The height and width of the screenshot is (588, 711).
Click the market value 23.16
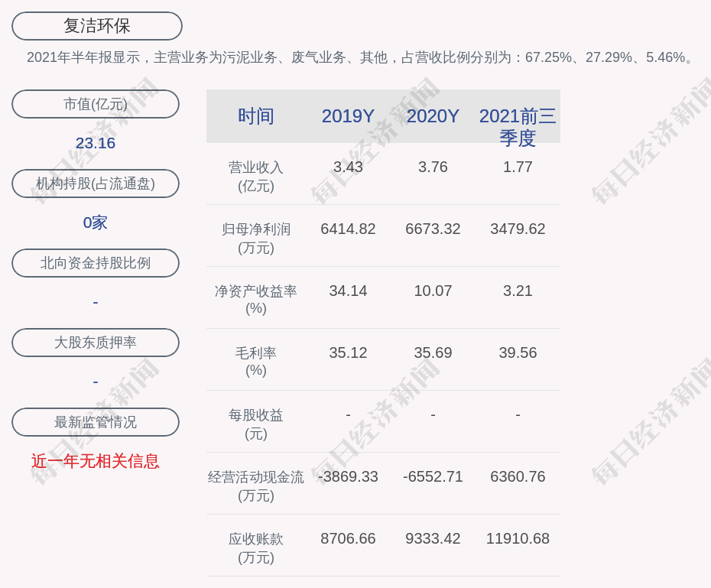(96, 143)
